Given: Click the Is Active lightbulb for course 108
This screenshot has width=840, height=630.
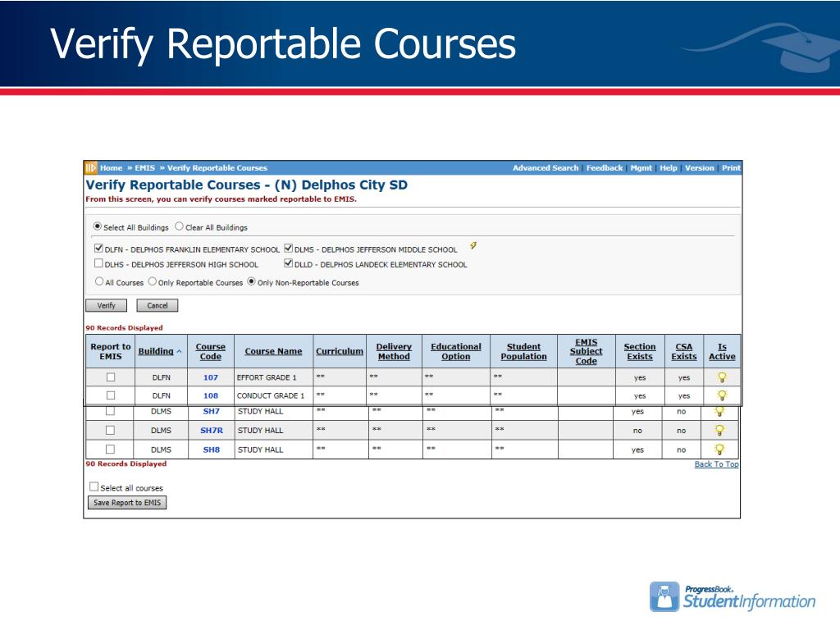Looking at the screenshot, I should pos(722,395).
